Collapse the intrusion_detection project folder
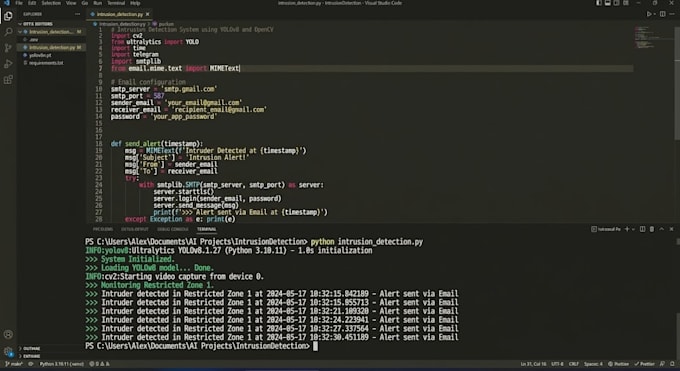The width and height of the screenshot is (680, 371). coord(51,32)
